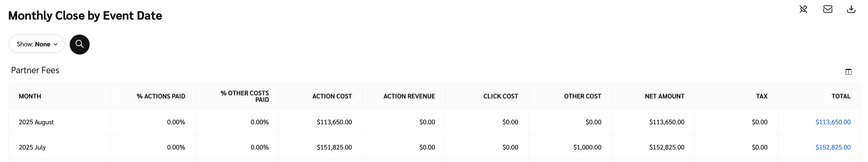Sort by Action Cost column header
The height and width of the screenshot is (162, 868).
332,96
